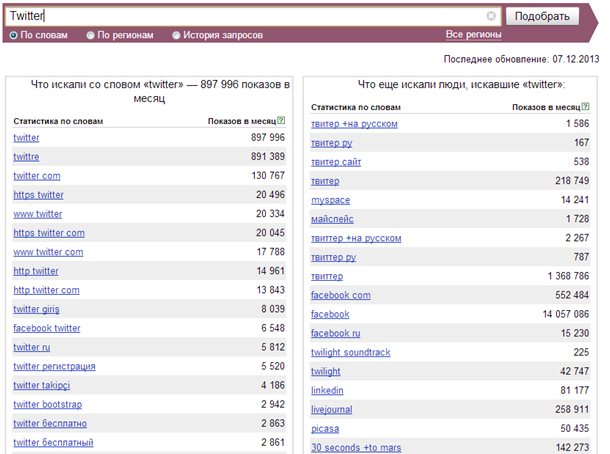This screenshot has width=610, height=454.
Task: Open the 'твитер ру' link
Action: 331,143
